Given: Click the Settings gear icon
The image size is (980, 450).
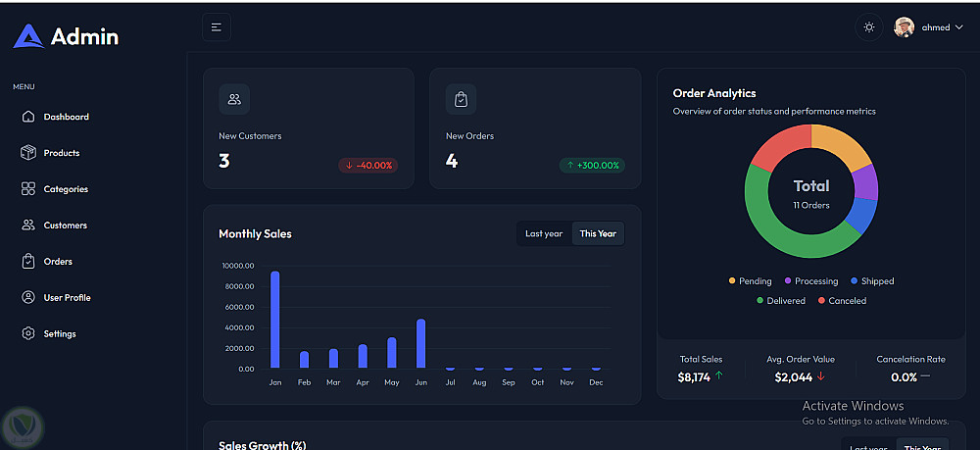Looking at the screenshot, I should (x=28, y=333).
